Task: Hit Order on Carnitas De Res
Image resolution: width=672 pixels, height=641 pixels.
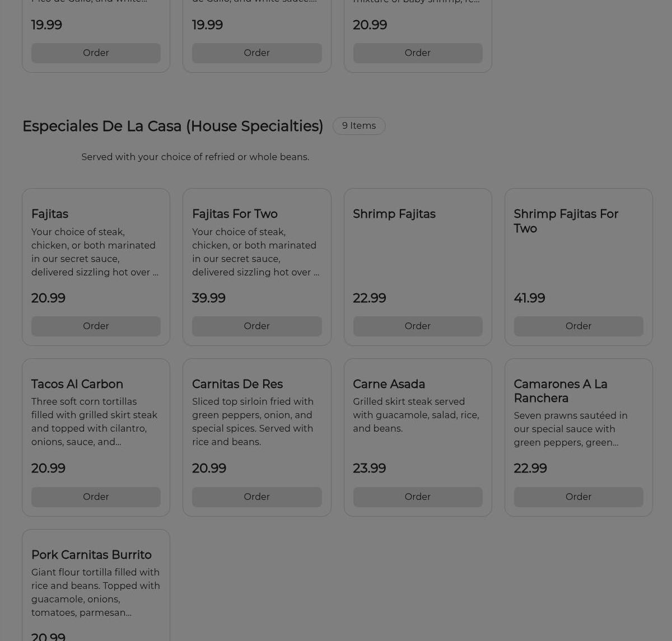Action: [x=256, y=497]
